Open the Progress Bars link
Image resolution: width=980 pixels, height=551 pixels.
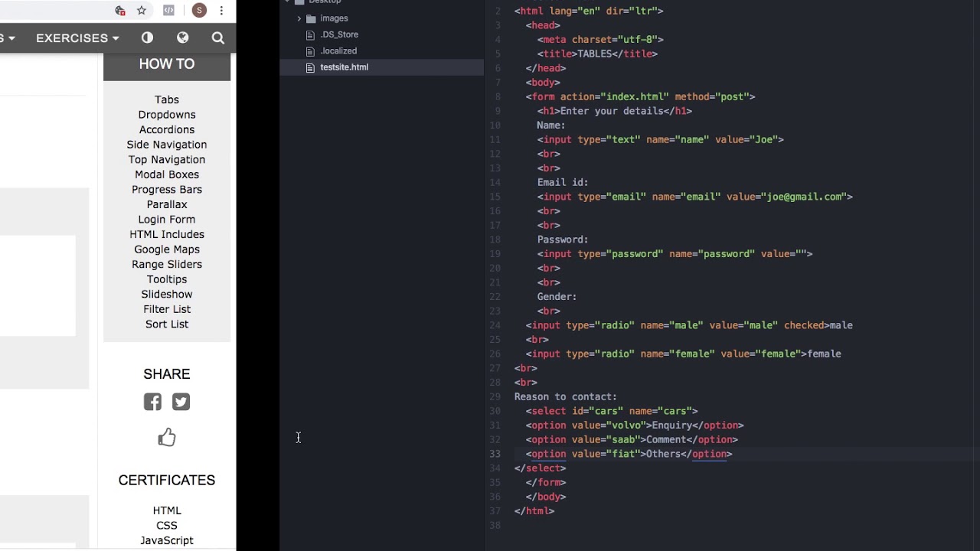click(x=167, y=189)
